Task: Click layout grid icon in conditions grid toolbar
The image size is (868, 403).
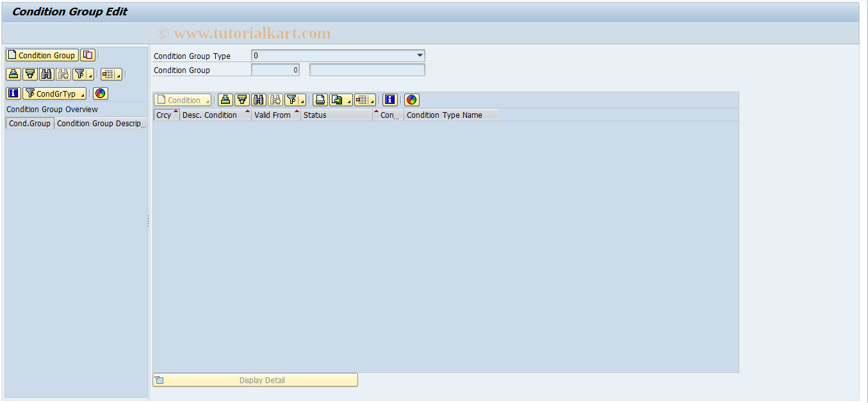Action: pyautogui.click(x=362, y=100)
